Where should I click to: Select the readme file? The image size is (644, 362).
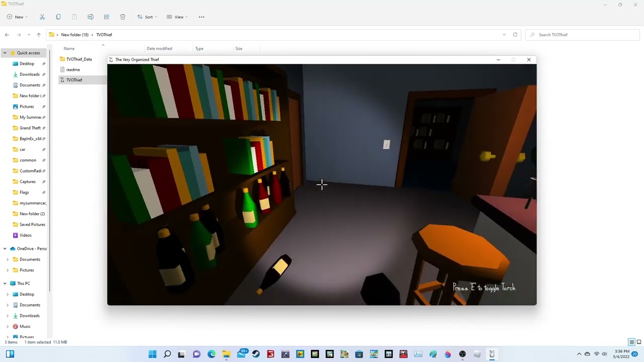(73, 70)
